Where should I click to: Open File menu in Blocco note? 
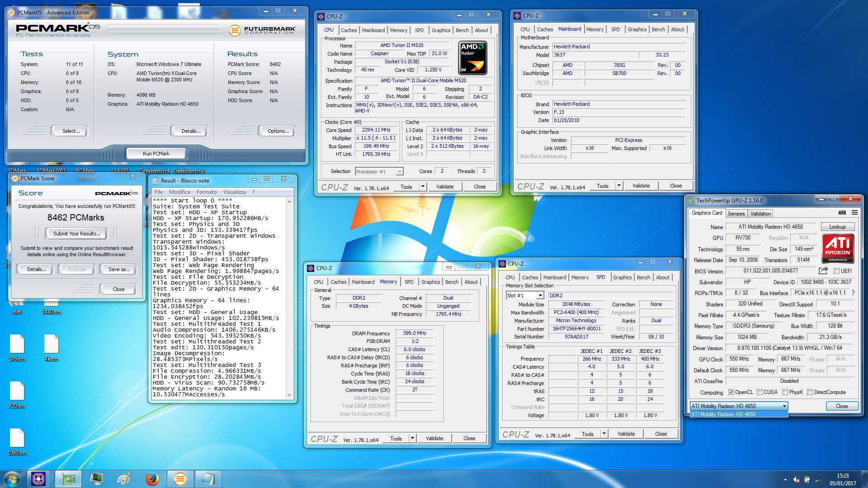[x=159, y=192]
